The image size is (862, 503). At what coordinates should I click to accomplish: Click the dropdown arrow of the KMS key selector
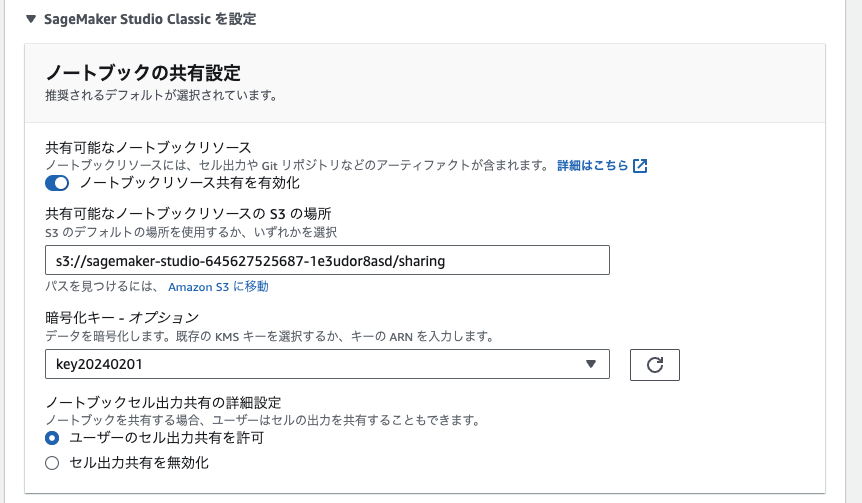[x=591, y=364]
